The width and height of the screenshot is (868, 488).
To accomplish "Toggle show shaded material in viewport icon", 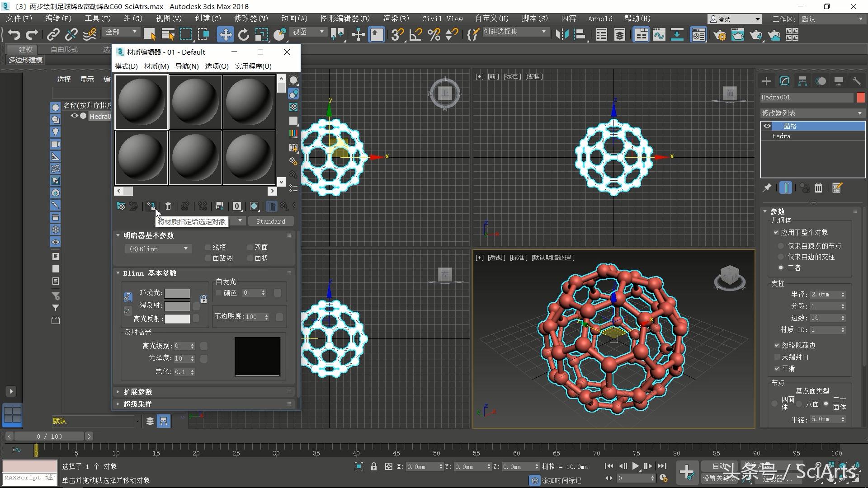I will point(254,206).
